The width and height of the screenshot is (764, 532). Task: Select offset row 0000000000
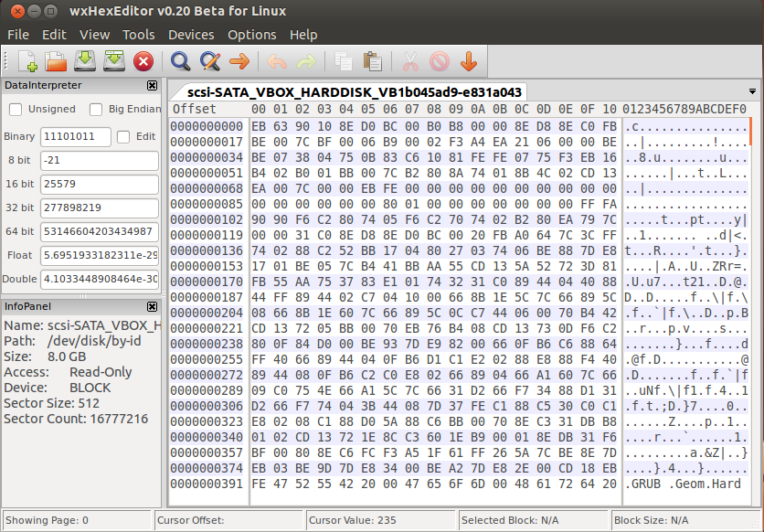(x=207, y=127)
